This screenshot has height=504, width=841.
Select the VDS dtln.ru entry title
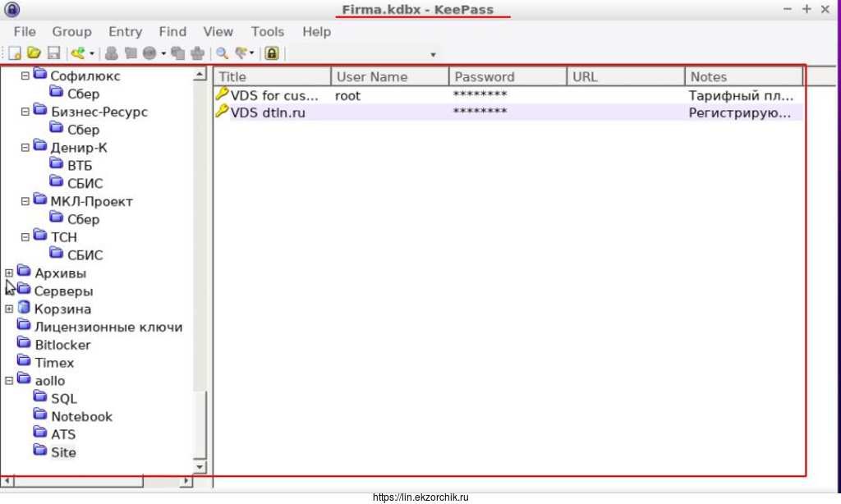pyautogui.click(x=268, y=112)
